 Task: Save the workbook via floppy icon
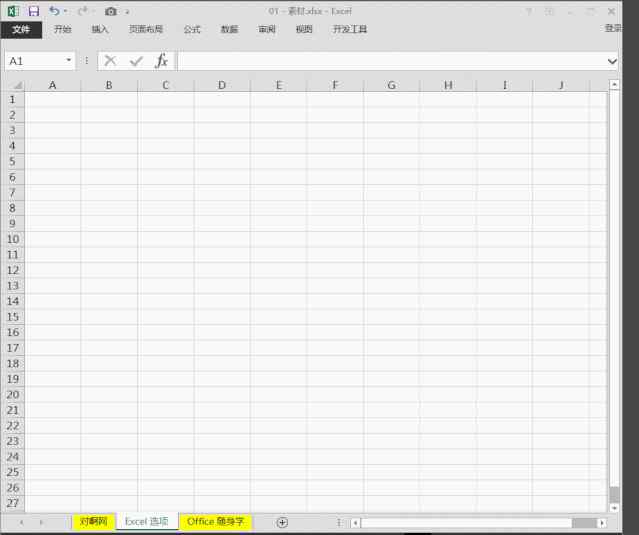click(34, 11)
